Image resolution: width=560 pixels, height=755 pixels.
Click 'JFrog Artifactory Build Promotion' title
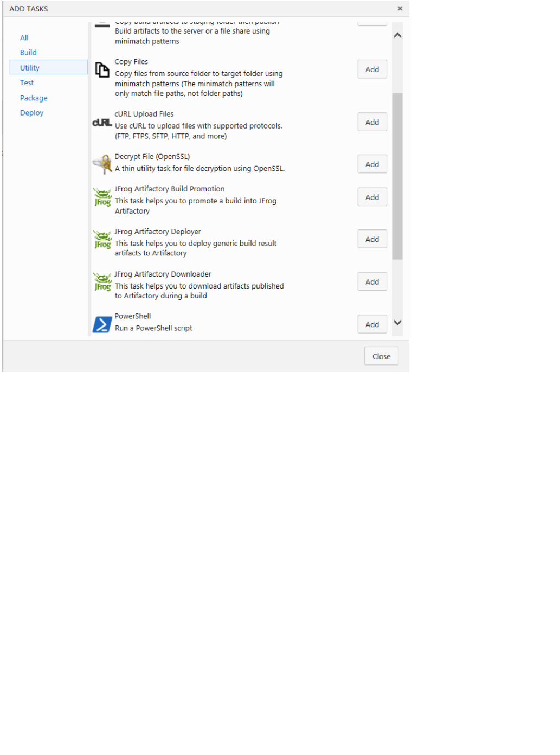(170, 189)
